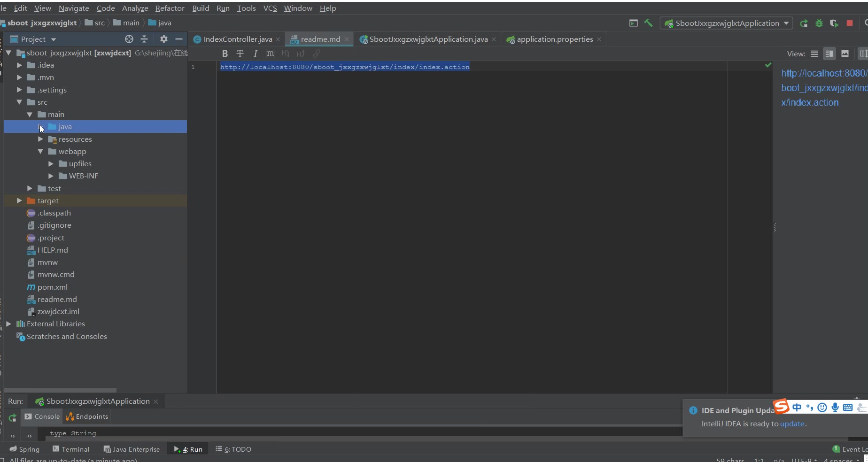
Task: Close the readme.md editor tab
Action: coord(347,39)
